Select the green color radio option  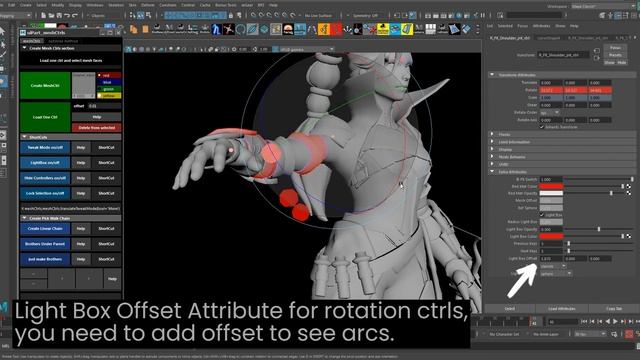click(109, 89)
